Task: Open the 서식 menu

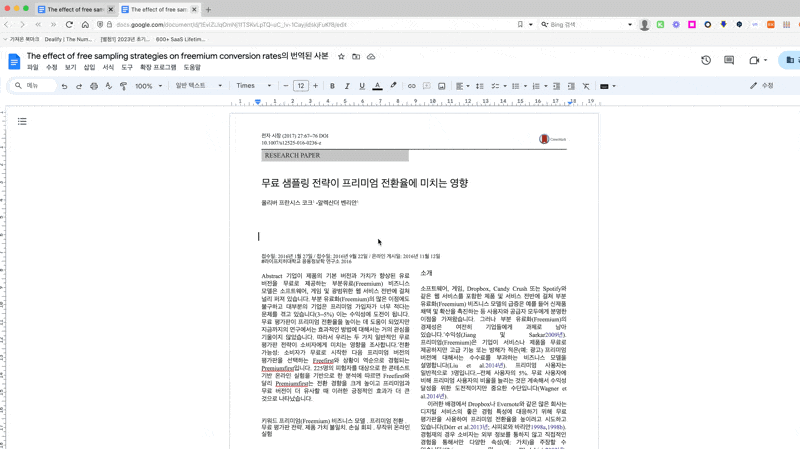Action: (108, 67)
